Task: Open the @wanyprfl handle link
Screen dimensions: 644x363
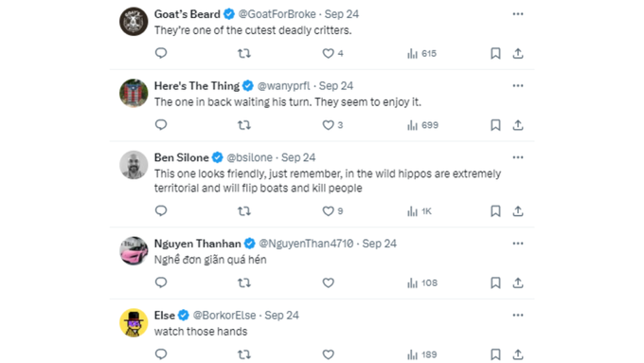Action: tap(284, 86)
